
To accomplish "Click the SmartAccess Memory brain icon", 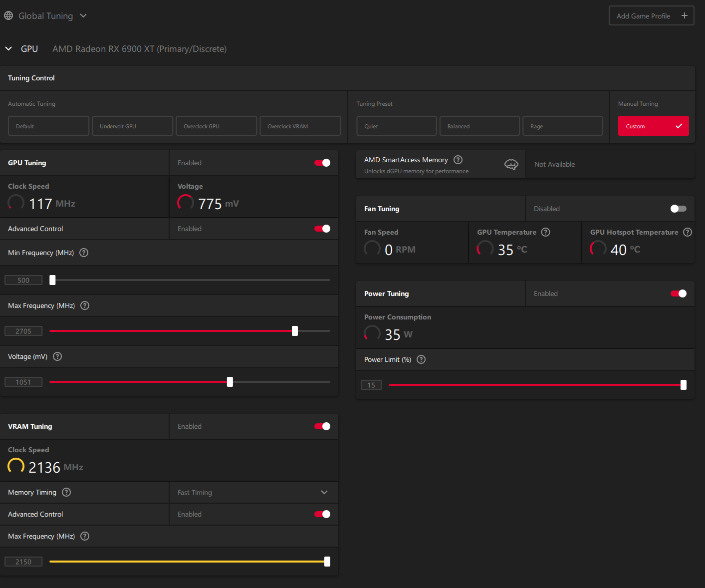I will 511,164.
